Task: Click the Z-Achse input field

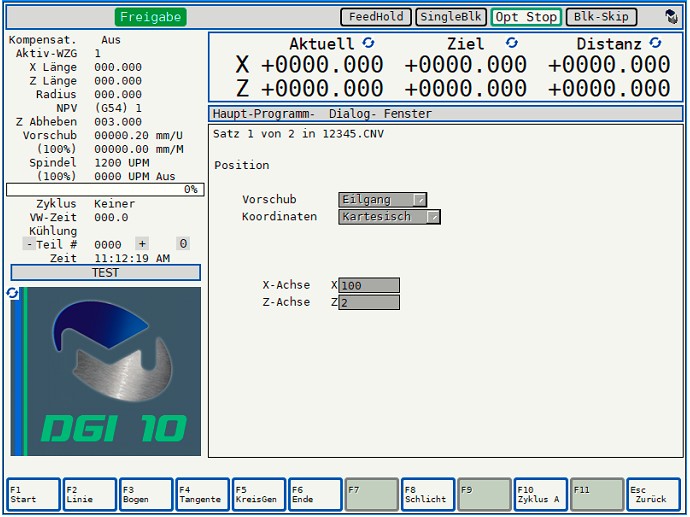Action: (369, 302)
